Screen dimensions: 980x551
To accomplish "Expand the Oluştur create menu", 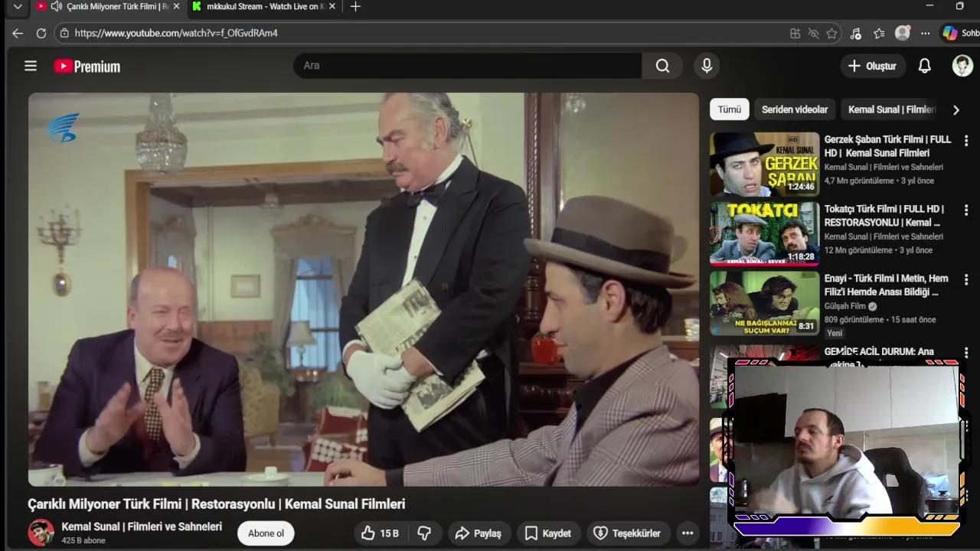I will pyautogui.click(x=872, y=66).
